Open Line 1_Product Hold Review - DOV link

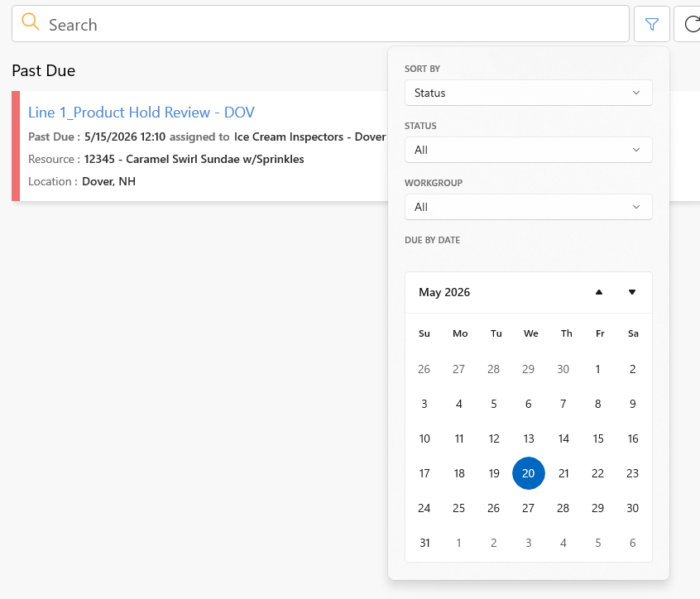coord(141,113)
